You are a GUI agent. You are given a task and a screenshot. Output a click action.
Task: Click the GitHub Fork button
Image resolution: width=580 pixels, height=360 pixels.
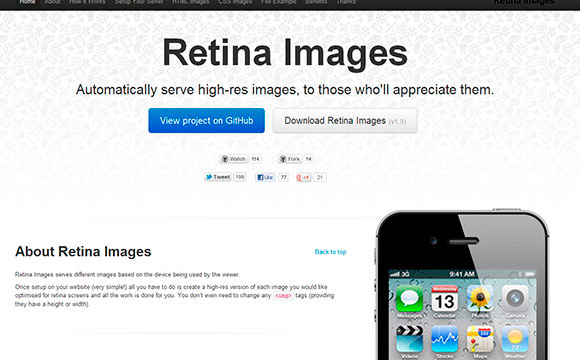pyautogui.click(x=290, y=159)
